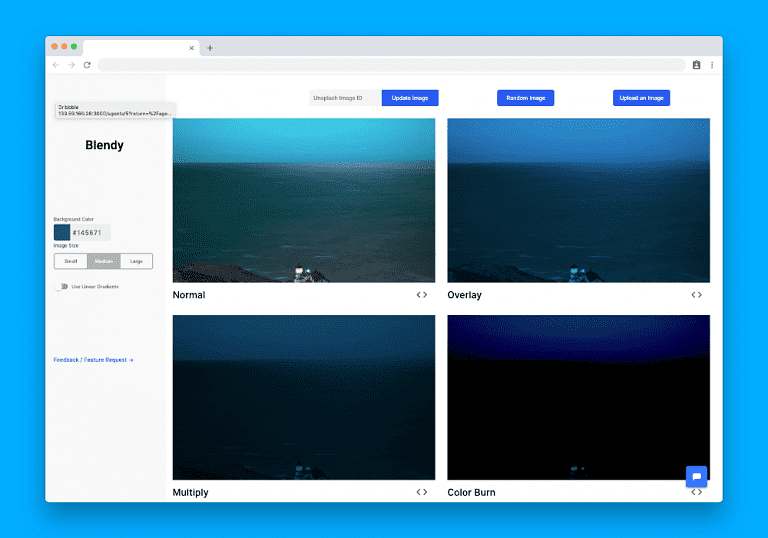
Task: Click the browser profile icon
Action: [x=696, y=65]
